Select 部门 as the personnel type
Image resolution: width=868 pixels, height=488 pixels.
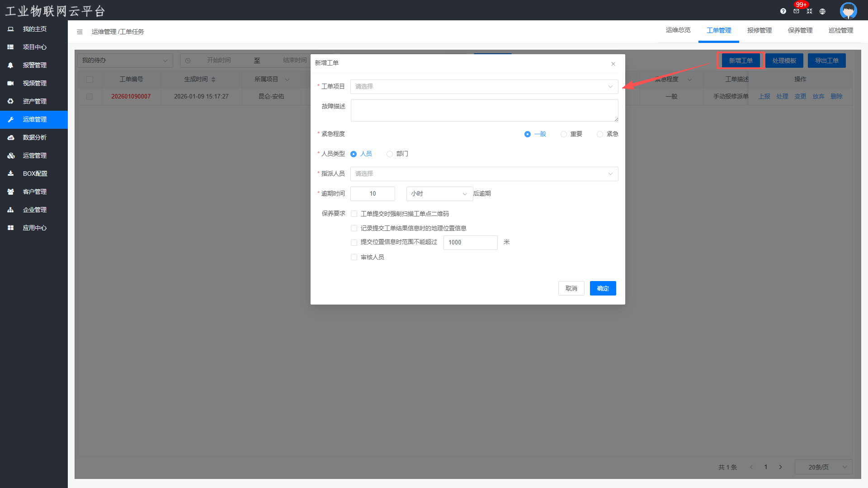pos(390,154)
